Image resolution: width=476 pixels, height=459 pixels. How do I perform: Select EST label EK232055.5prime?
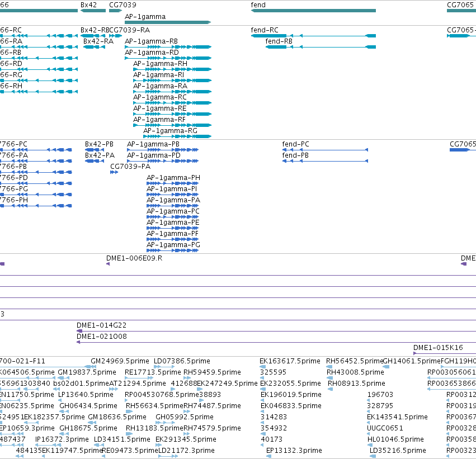290,384
